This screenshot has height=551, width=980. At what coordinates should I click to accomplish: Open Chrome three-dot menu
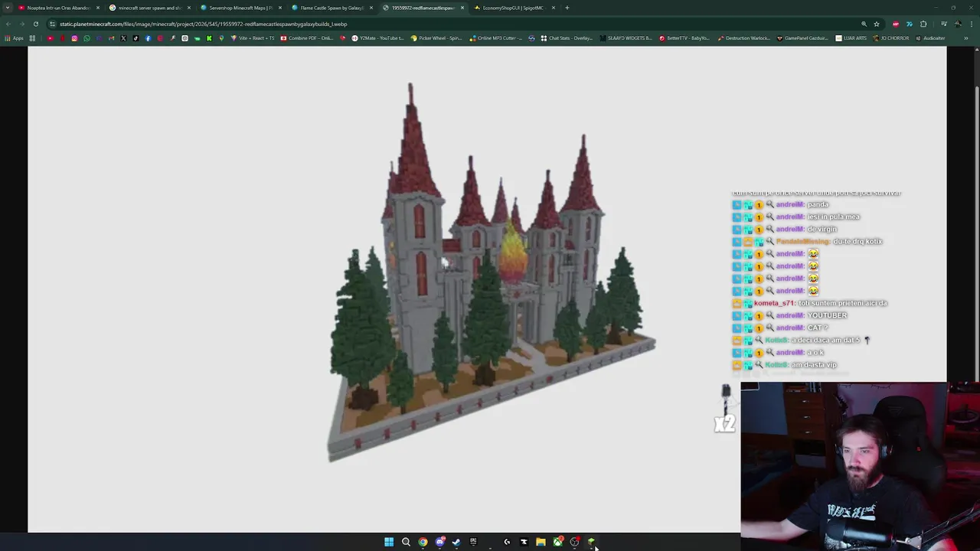[x=971, y=24]
